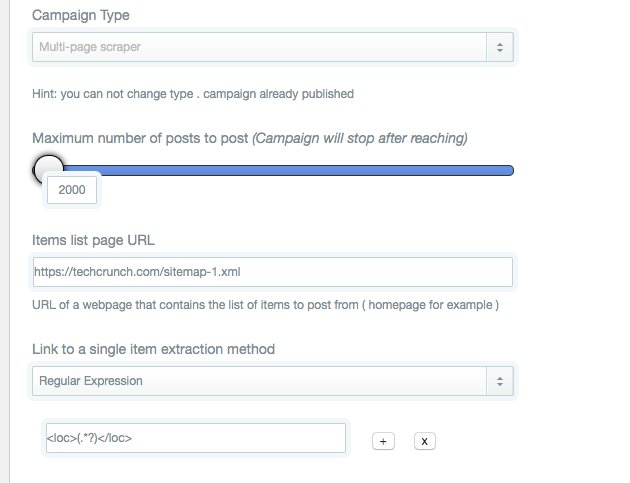Click the Campaign Type dropdown arrows
630x483 pixels.
500,47
